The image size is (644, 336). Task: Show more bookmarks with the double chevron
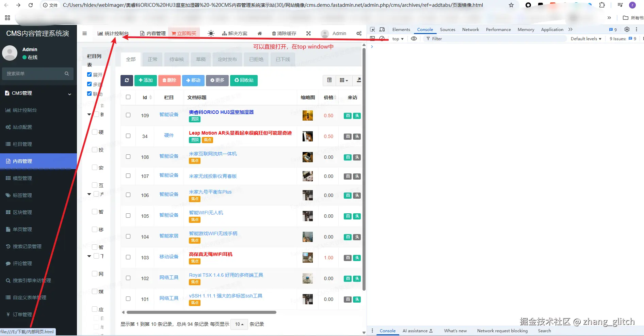pyautogui.click(x=609, y=18)
